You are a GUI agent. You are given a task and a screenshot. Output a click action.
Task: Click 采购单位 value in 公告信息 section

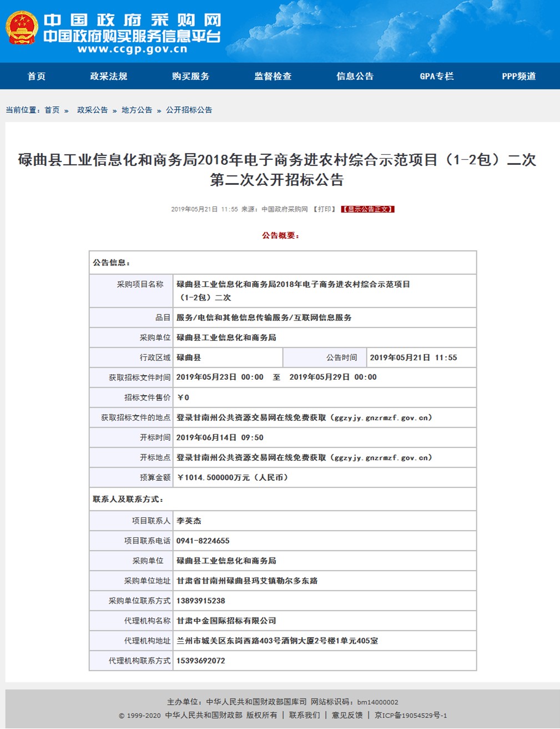tap(226, 338)
